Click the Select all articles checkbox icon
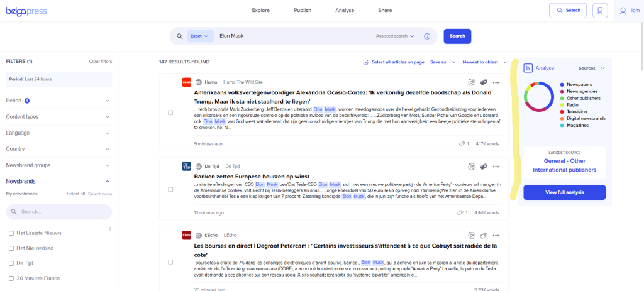The height and width of the screenshot is (291, 644). click(366, 62)
